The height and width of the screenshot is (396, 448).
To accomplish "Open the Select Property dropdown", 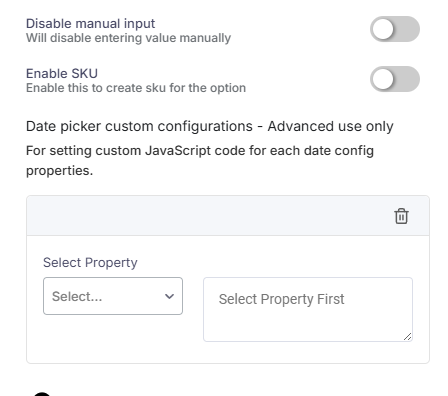I will (x=113, y=296).
